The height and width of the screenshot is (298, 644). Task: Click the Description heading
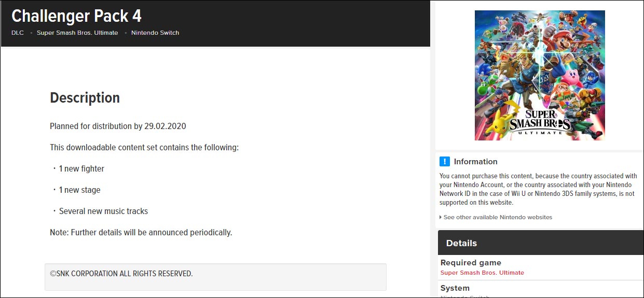coord(85,97)
